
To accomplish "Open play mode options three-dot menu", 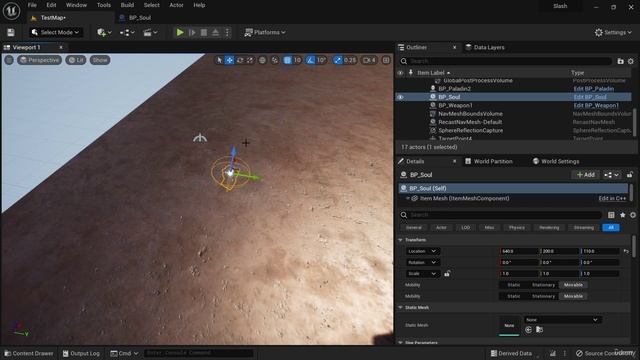I will 227,32.
